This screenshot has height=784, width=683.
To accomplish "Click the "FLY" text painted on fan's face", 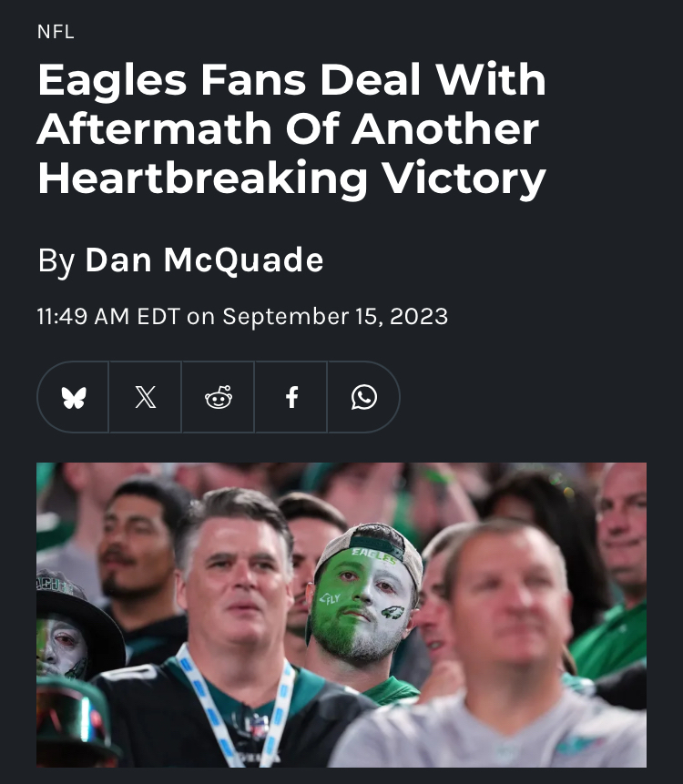I will point(330,598).
